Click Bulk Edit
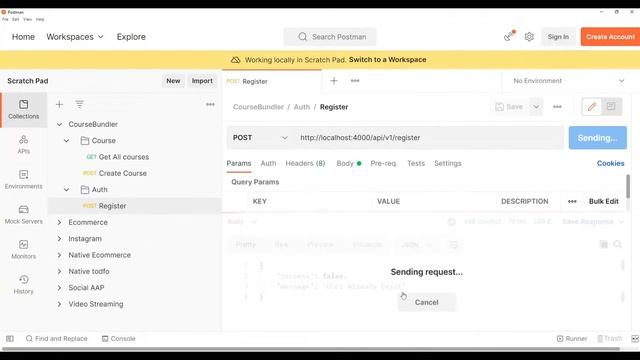This screenshot has width=640, height=360. 603,201
